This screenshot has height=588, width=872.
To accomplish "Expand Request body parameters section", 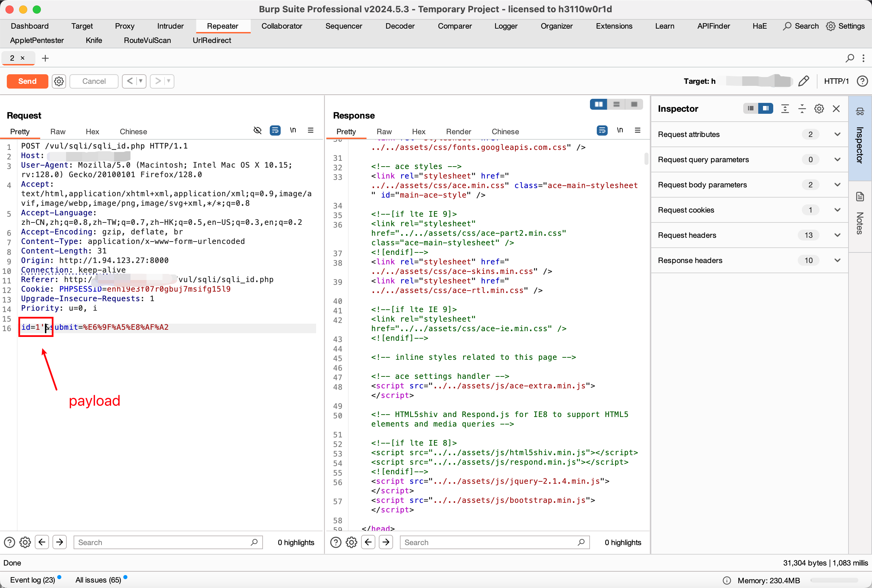I will (x=837, y=185).
